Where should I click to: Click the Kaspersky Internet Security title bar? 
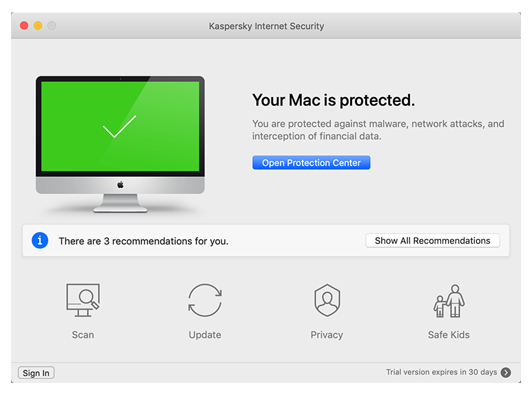coord(266,26)
